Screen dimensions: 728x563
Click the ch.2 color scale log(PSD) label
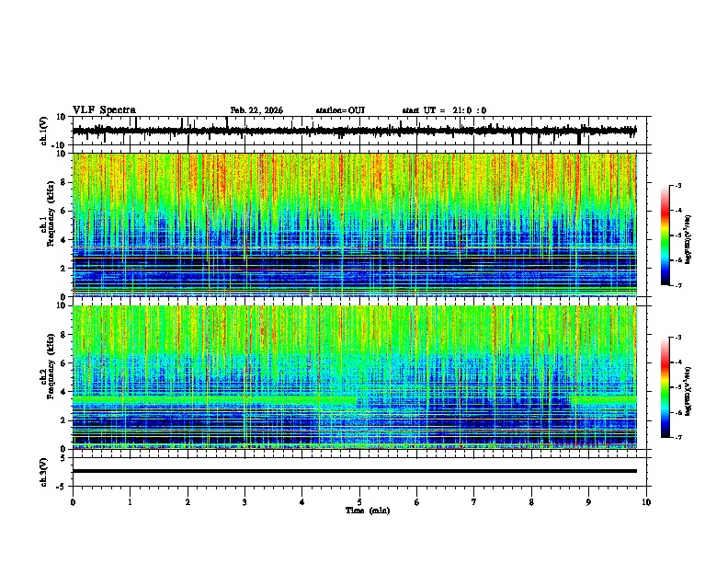[x=688, y=391]
